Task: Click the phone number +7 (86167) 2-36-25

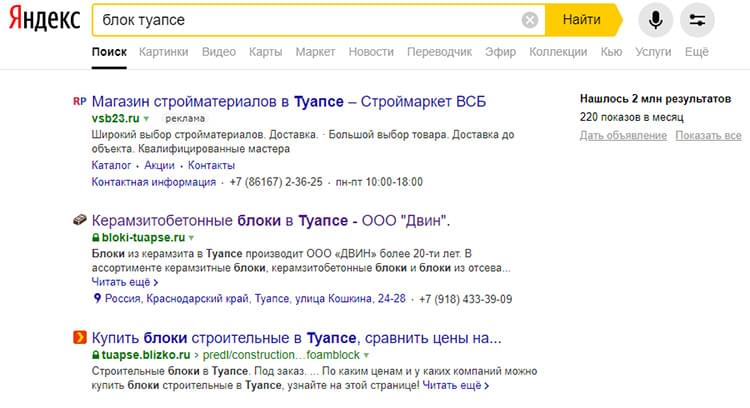Action: pos(276,182)
